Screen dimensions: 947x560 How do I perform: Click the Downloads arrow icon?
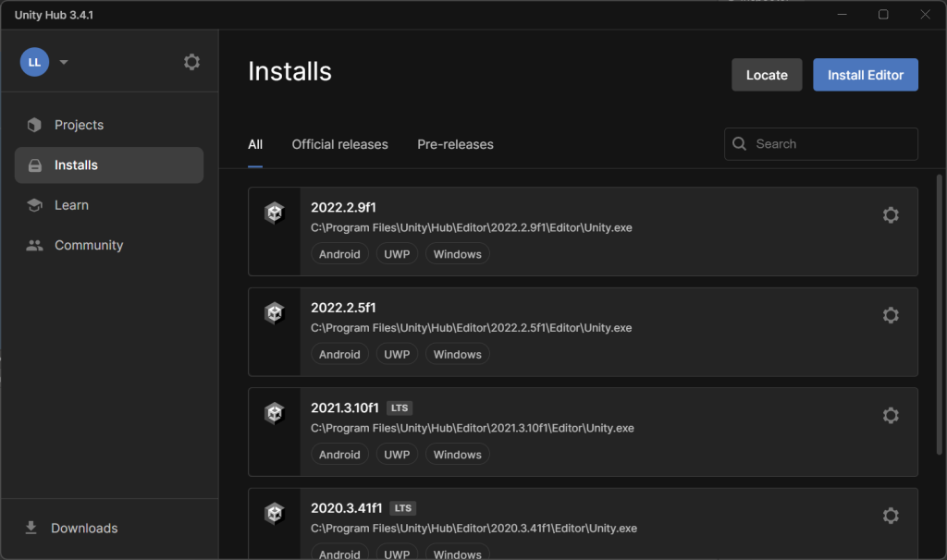(x=31, y=528)
